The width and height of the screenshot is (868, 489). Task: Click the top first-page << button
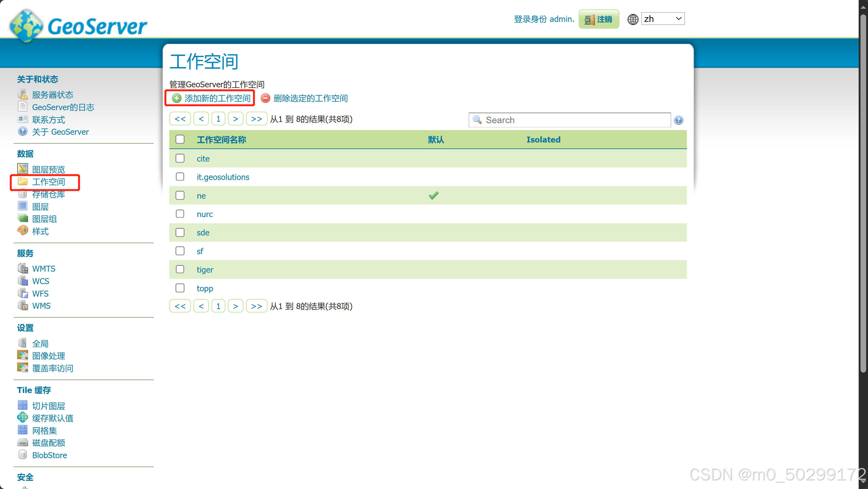180,119
